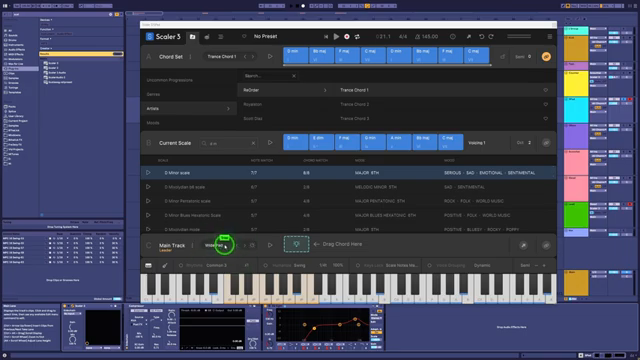The height and width of the screenshot is (360, 640).
Task: Select the E dim pad in Current Scale
Action: [x=321, y=142]
